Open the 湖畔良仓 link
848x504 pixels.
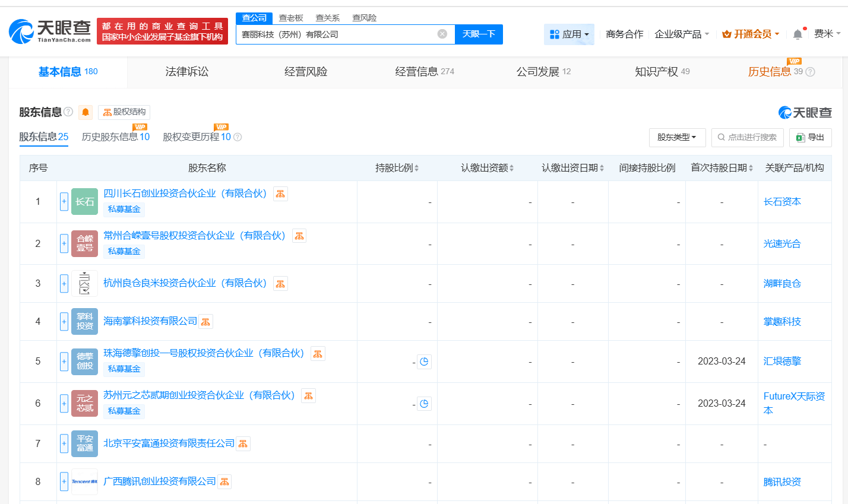coord(781,283)
